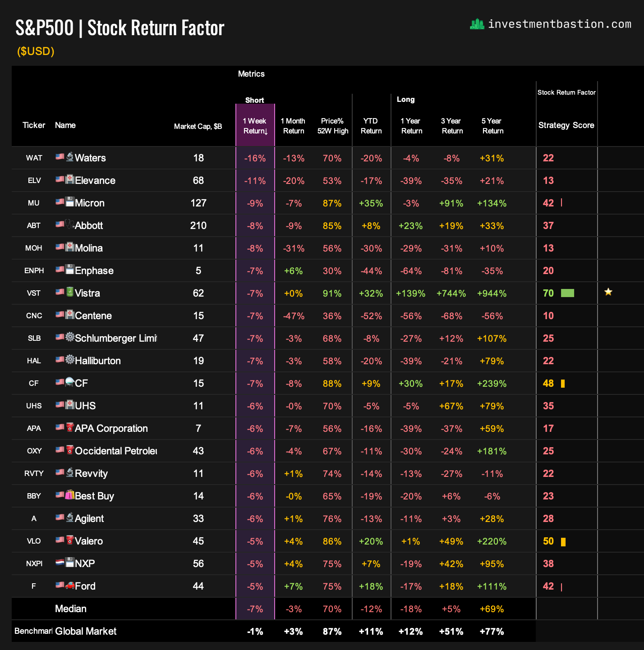Viewport: 644px width, 650px height.
Task: Click the car icon beside Ford
Action: click(70, 585)
